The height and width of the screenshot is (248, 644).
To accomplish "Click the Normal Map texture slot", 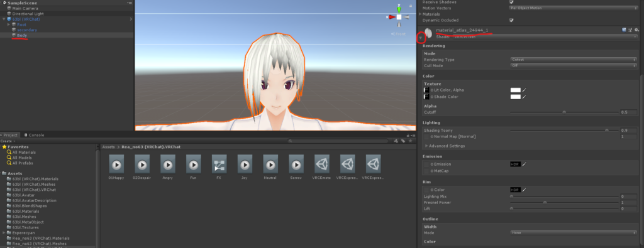I will tap(426, 136).
